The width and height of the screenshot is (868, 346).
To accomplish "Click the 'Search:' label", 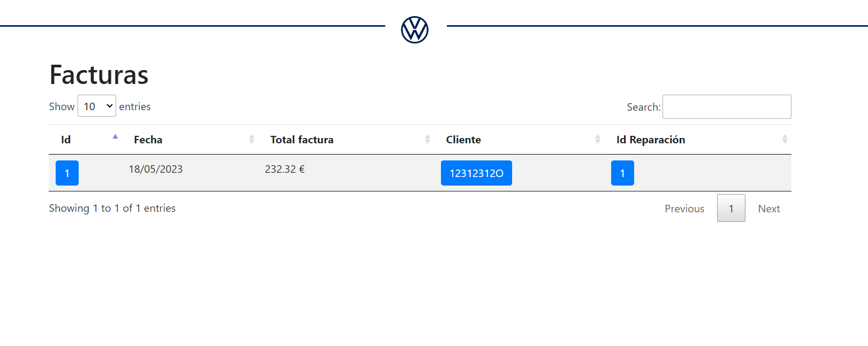I will click(x=643, y=107).
